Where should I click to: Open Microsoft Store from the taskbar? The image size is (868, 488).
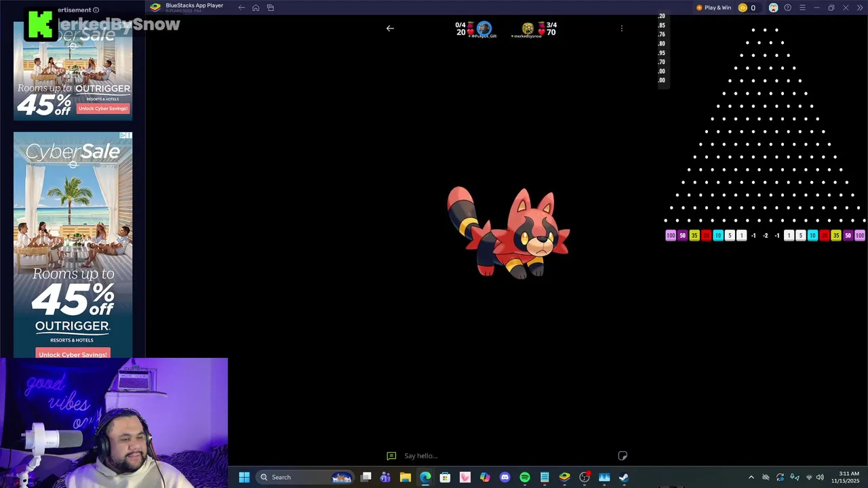click(x=445, y=477)
